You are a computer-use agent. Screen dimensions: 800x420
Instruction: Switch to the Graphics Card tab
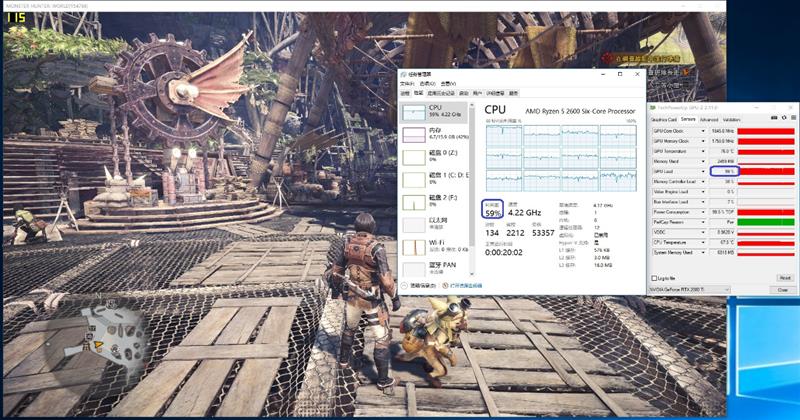[665, 119]
